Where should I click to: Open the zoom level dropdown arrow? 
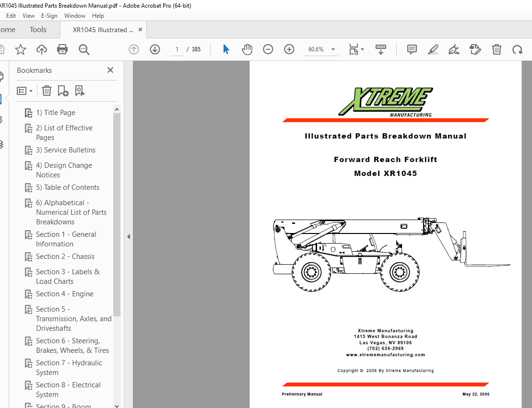(x=333, y=49)
